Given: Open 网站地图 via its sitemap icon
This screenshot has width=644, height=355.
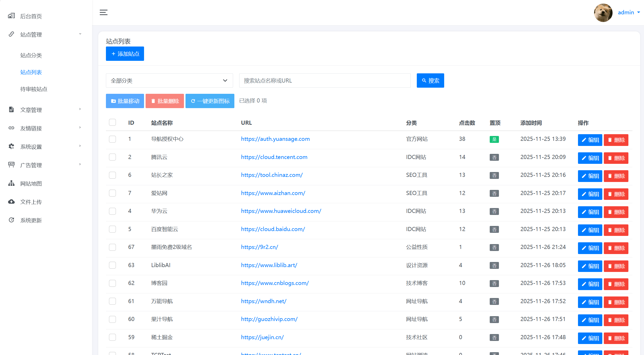Looking at the screenshot, I should click(x=11, y=183).
